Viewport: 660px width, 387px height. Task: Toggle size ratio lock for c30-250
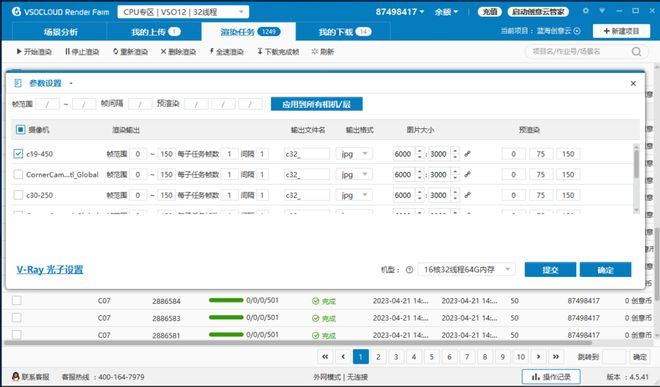(467, 195)
